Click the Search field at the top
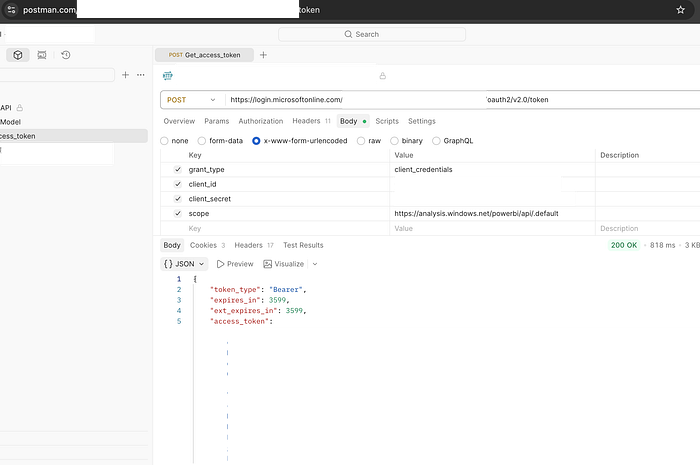700x465 pixels. tap(372, 34)
